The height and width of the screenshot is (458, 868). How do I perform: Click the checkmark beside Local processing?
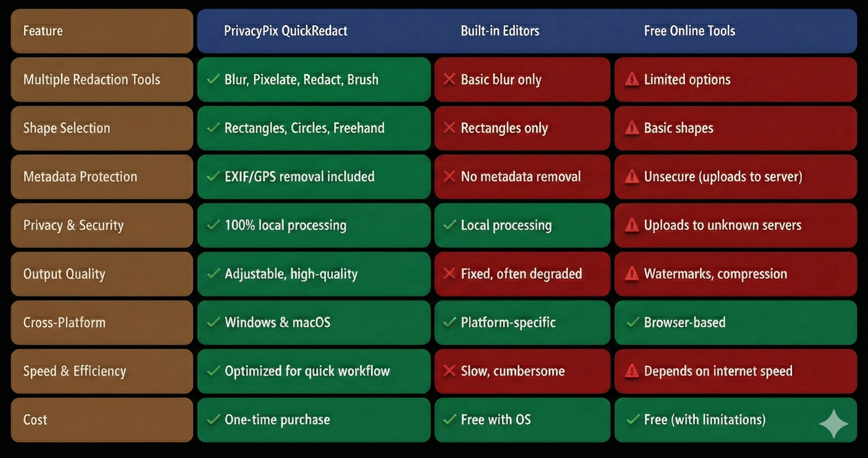[449, 225]
